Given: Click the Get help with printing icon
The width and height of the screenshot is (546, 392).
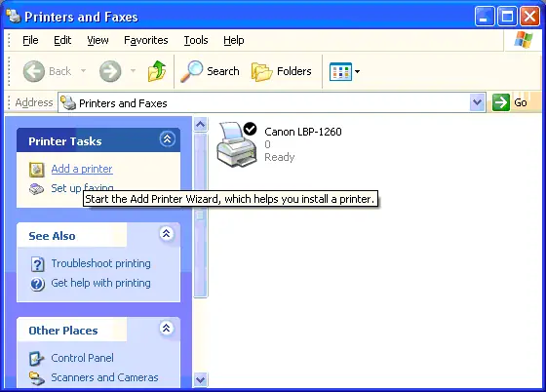Looking at the screenshot, I should click(x=37, y=284).
